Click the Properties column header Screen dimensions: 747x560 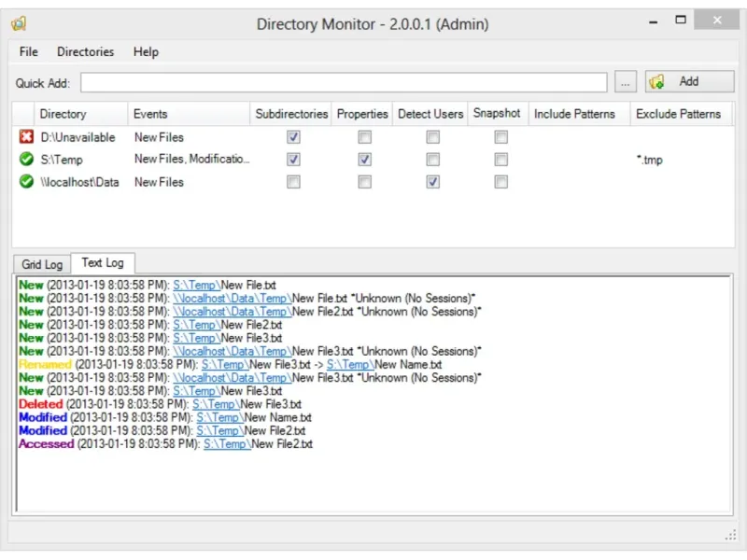coord(361,114)
